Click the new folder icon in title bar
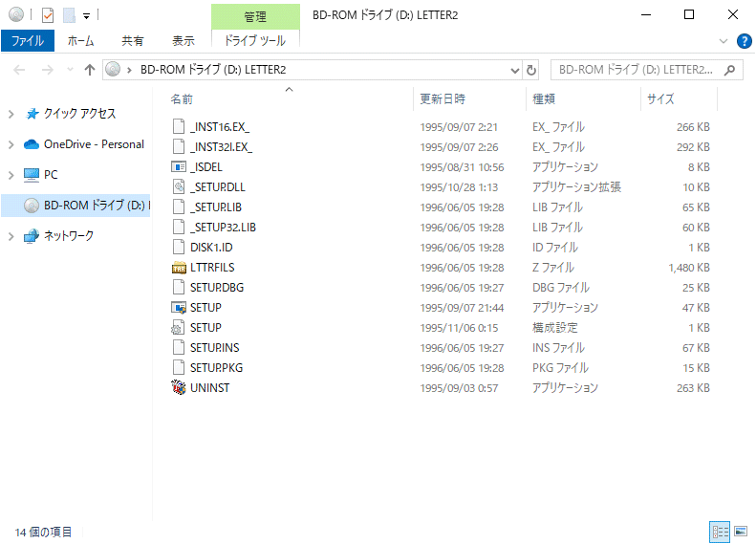 69,15
